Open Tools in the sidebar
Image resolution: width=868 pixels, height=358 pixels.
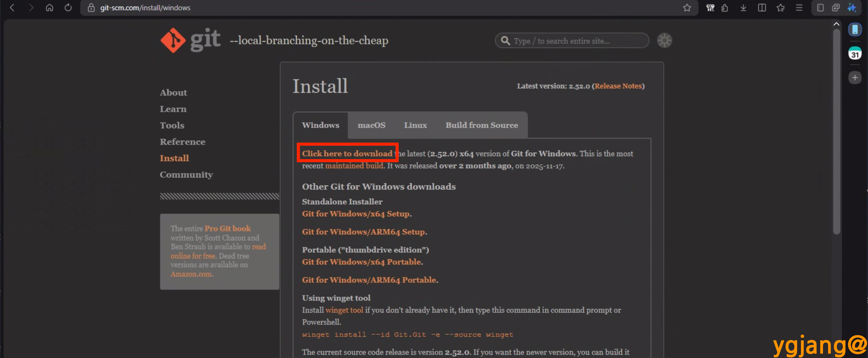172,125
